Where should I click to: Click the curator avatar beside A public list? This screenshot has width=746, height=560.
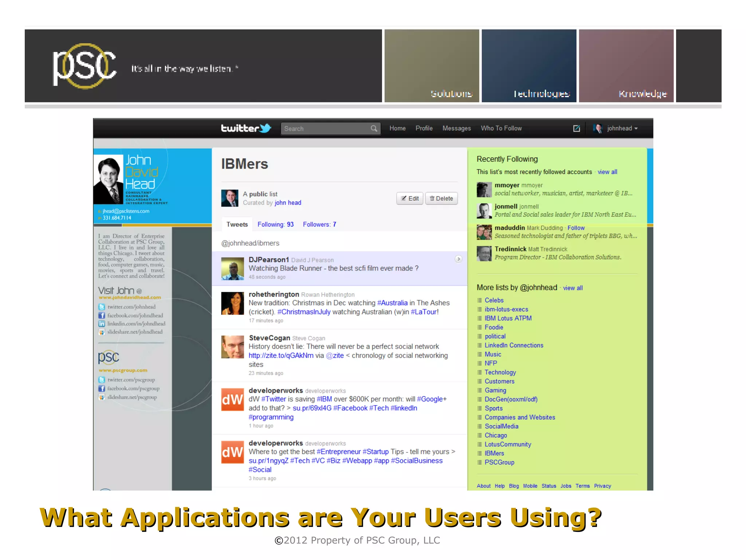coord(229,198)
